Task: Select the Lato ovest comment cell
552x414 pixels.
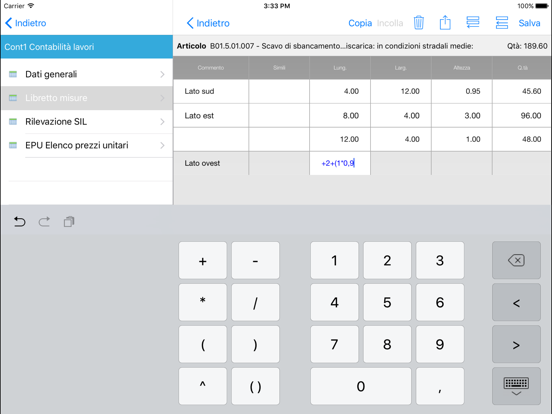Action: click(211, 163)
